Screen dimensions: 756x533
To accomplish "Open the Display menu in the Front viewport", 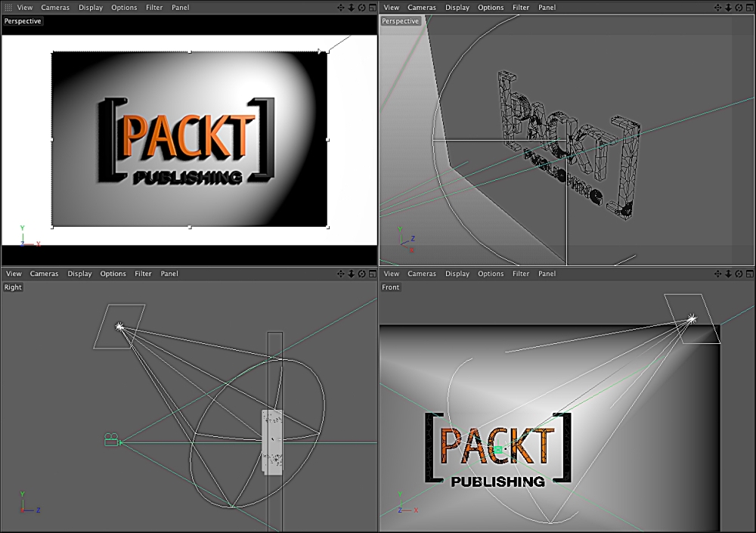I will coord(457,274).
